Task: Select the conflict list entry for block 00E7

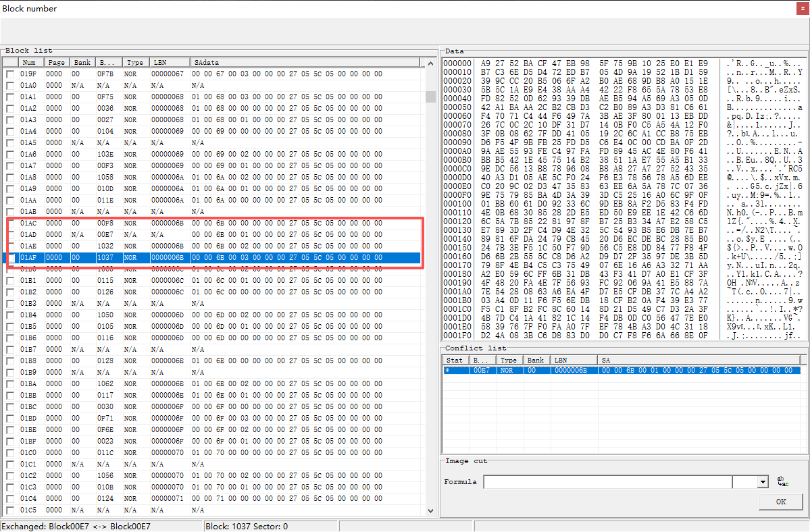Action: click(622, 371)
